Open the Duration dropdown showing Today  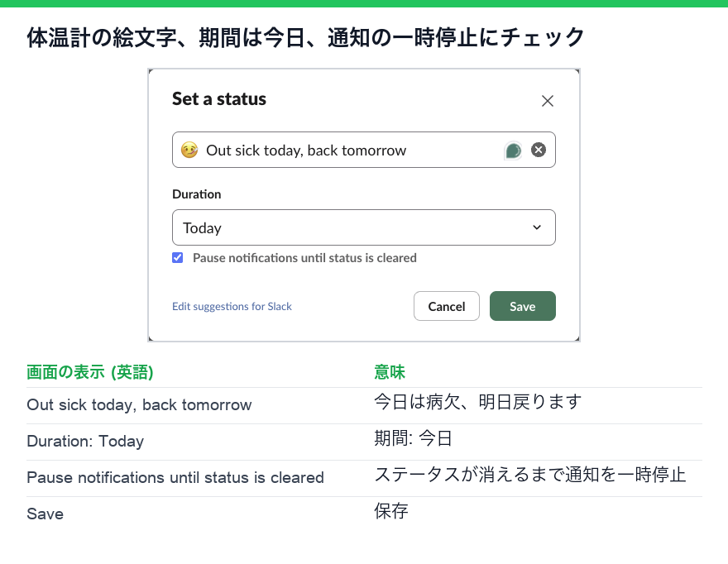pyautogui.click(x=363, y=227)
